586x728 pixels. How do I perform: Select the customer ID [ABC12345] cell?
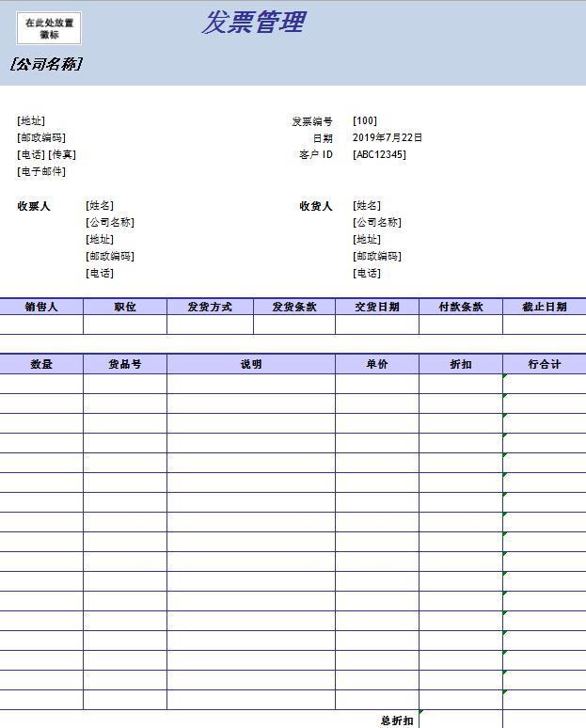click(x=379, y=154)
